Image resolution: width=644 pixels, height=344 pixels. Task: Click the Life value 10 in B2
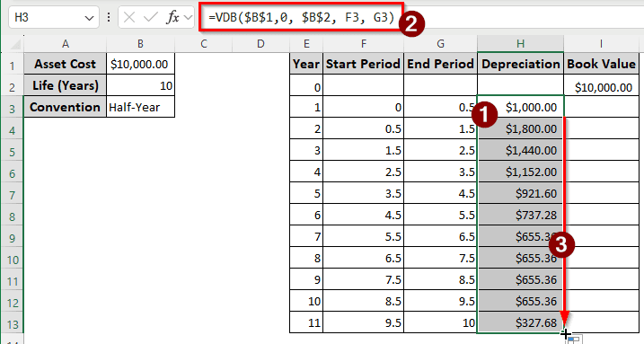click(140, 85)
